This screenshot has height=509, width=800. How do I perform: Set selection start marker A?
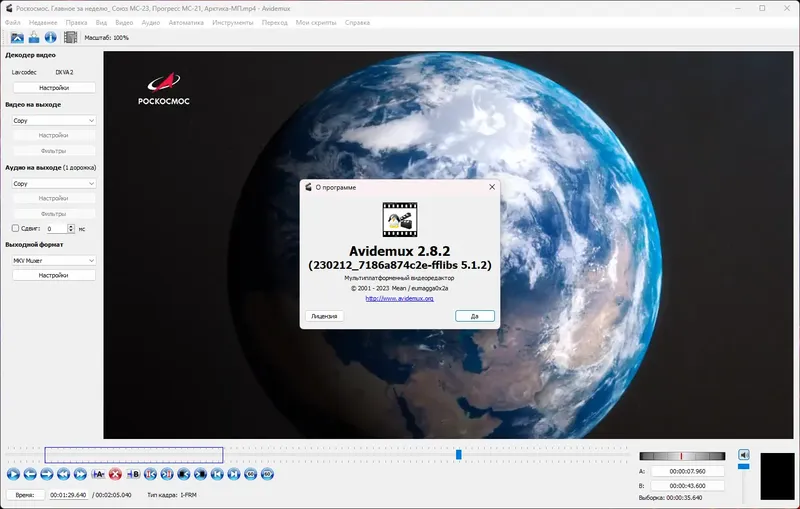click(x=98, y=474)
